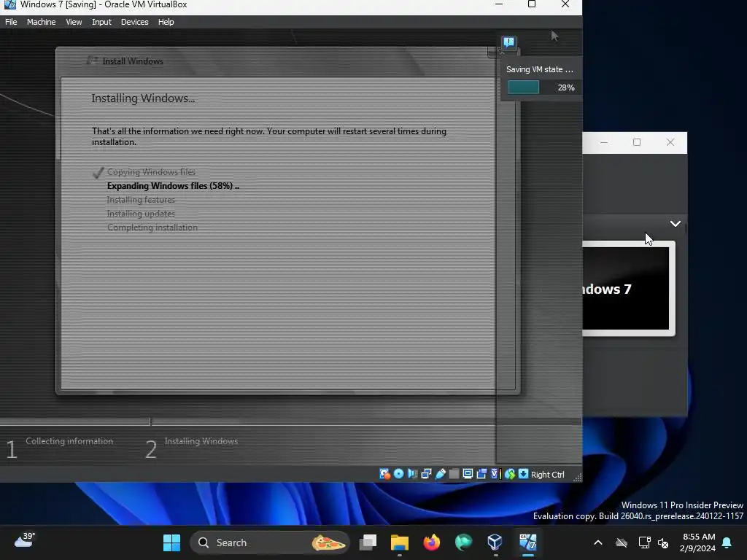This screenshot has height=560, width=747.
Task: Minimize the VirtualBox Manager window behind
Action: (x=603, y=142)
